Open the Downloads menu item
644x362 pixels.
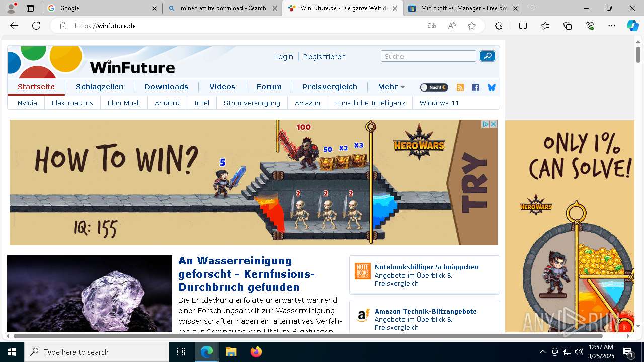(167, 87)
